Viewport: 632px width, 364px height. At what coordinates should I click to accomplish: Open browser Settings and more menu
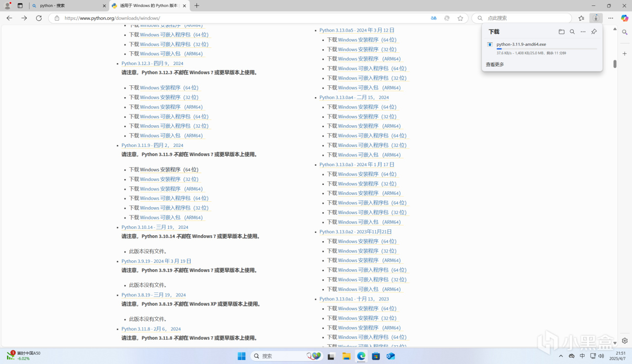611,18
